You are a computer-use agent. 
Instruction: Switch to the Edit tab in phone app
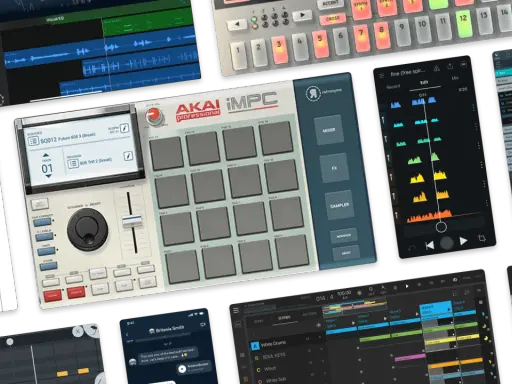point(424,83)
